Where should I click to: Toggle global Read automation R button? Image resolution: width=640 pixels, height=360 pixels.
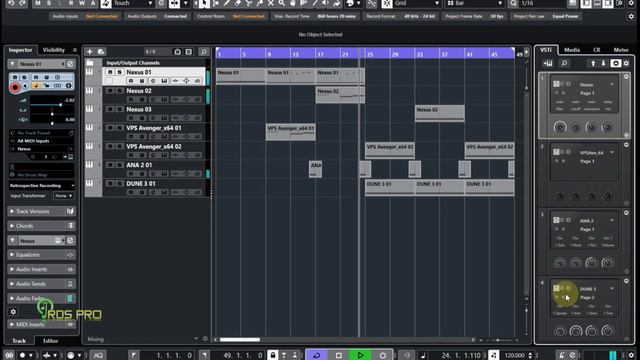[x=71, y=3]
